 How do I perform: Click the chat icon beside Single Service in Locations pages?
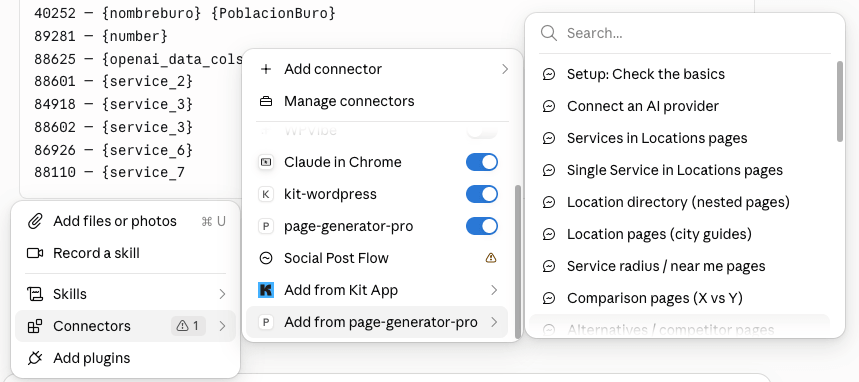coord(549,170)
